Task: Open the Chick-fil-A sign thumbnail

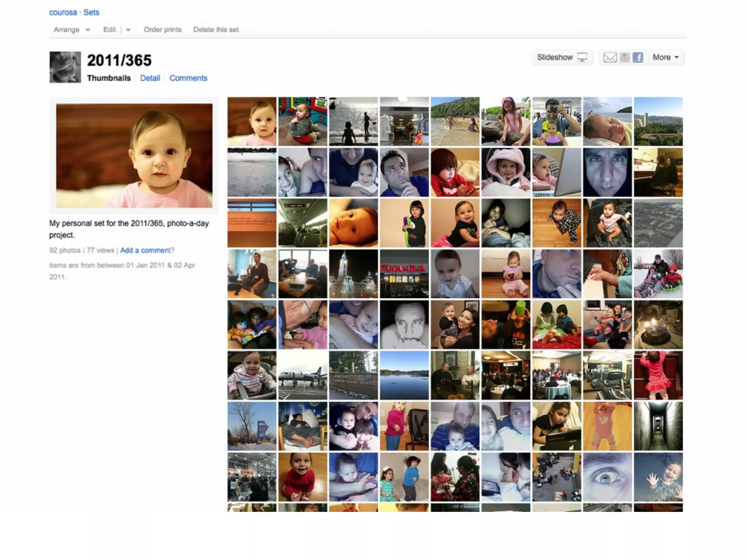Action: pos(404,274)
